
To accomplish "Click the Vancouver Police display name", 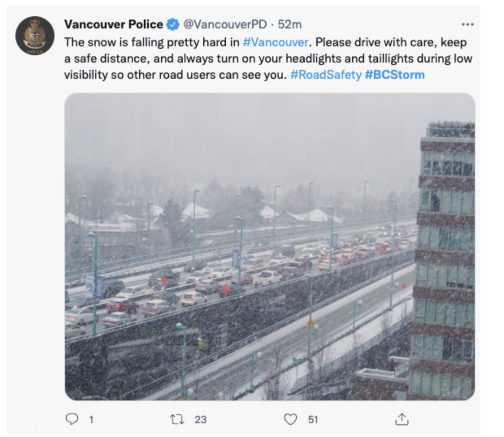I will tap(113, 24).
